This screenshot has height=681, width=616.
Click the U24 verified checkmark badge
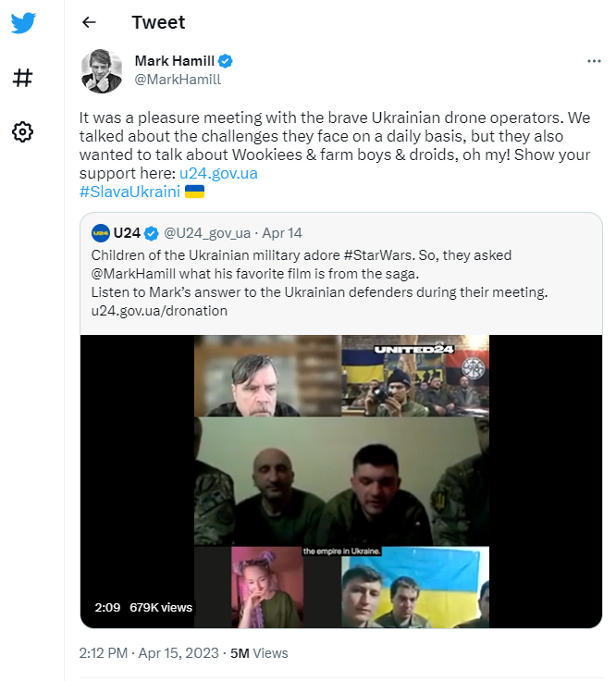pos(151,233)
